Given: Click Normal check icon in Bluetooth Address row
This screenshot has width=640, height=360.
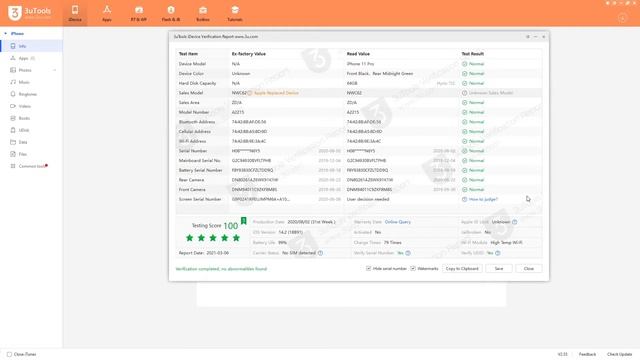Looking at the screenshot, I should pyautogui.click(x=464, y=122).
